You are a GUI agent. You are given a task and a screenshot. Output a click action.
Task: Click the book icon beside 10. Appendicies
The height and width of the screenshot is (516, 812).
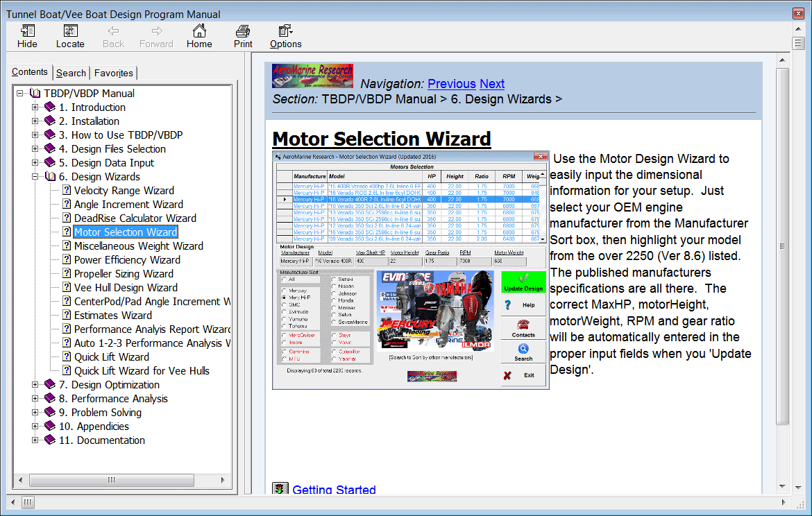[x=50, y=426]
